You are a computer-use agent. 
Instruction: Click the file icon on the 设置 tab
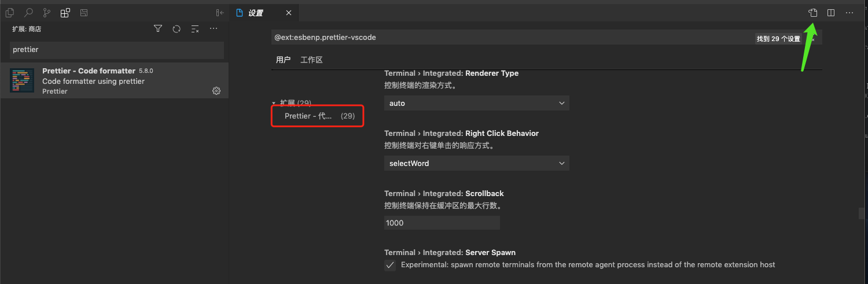[x=239, y=13]
